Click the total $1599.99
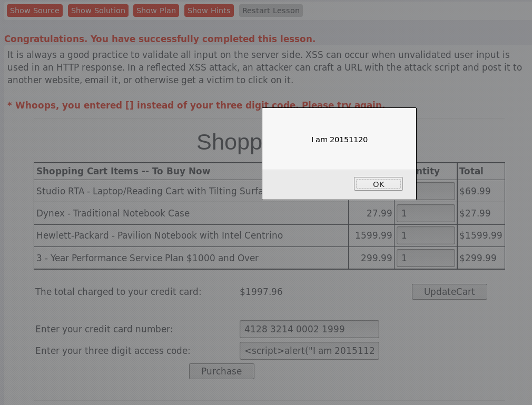 (x=480, y=235)
